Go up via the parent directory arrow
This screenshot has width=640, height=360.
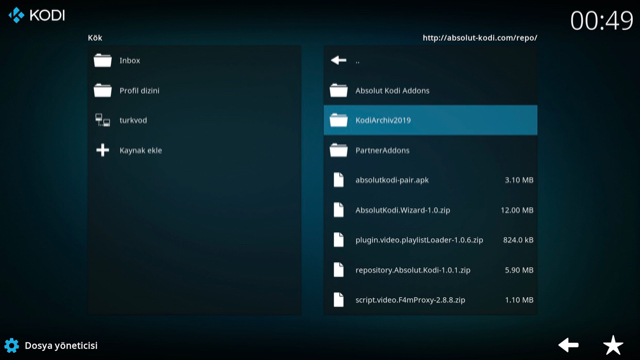tap(338, 60)
